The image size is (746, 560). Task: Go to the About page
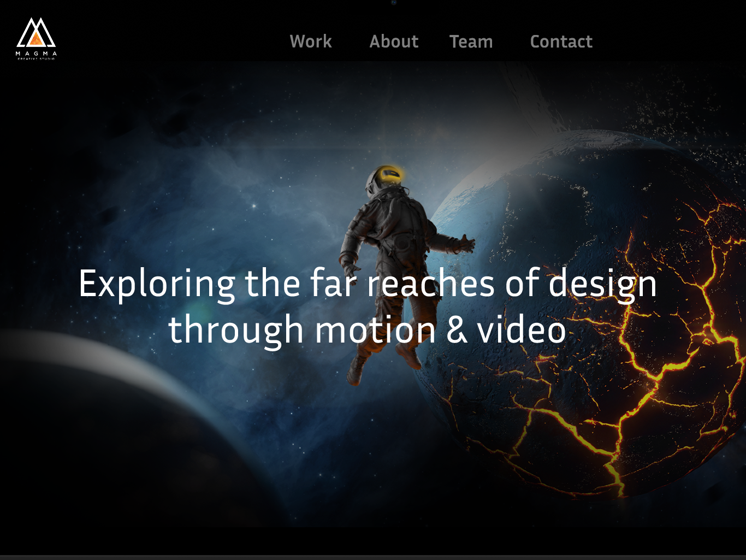coord(394,42)
